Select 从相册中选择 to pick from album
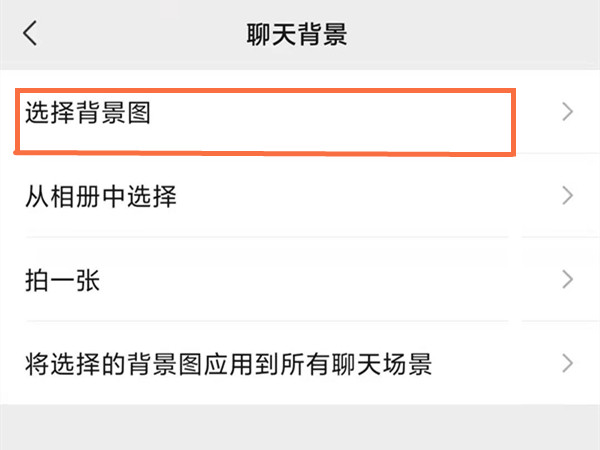 pos(101,196)
